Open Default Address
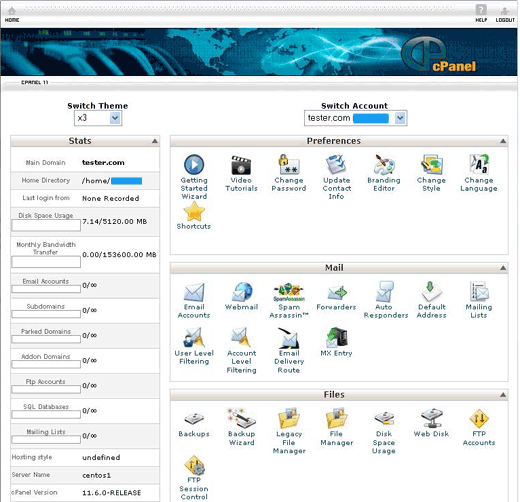 click(431, 300)
